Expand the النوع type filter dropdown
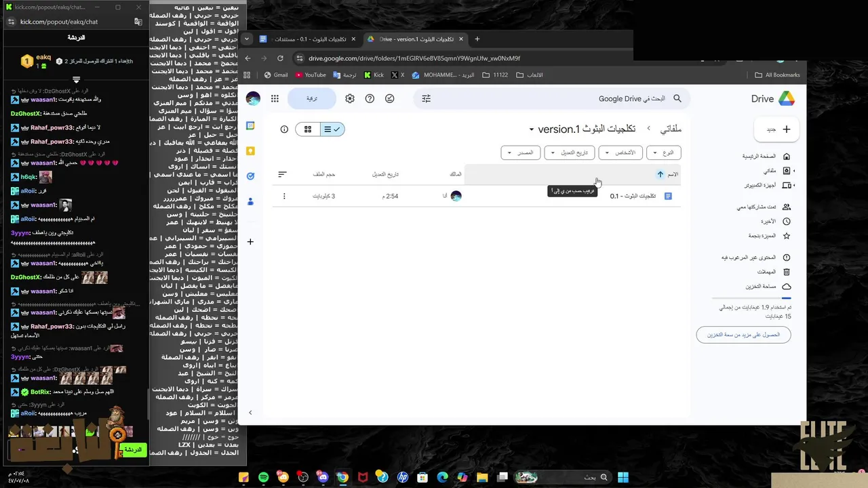Image resolution: width=868 pixels, height=488 pixels. pyautogui.click(x=663, y=152)
